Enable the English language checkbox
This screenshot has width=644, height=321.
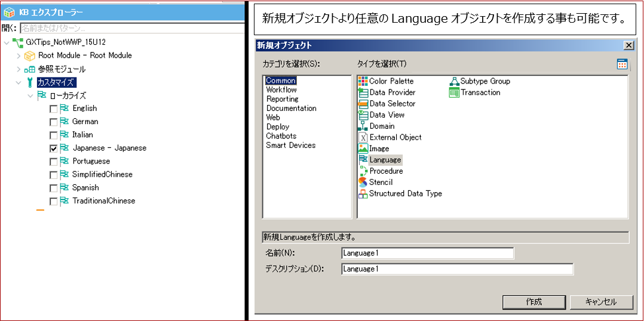[54, 109]
